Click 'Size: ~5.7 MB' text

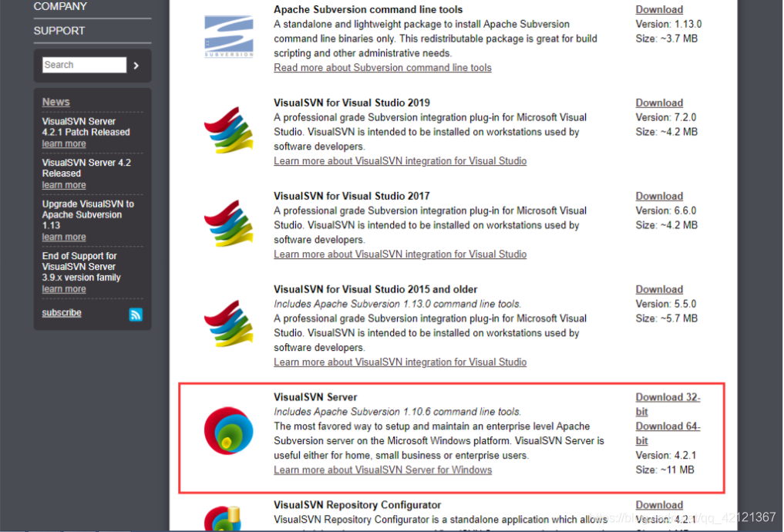[667, 318]
